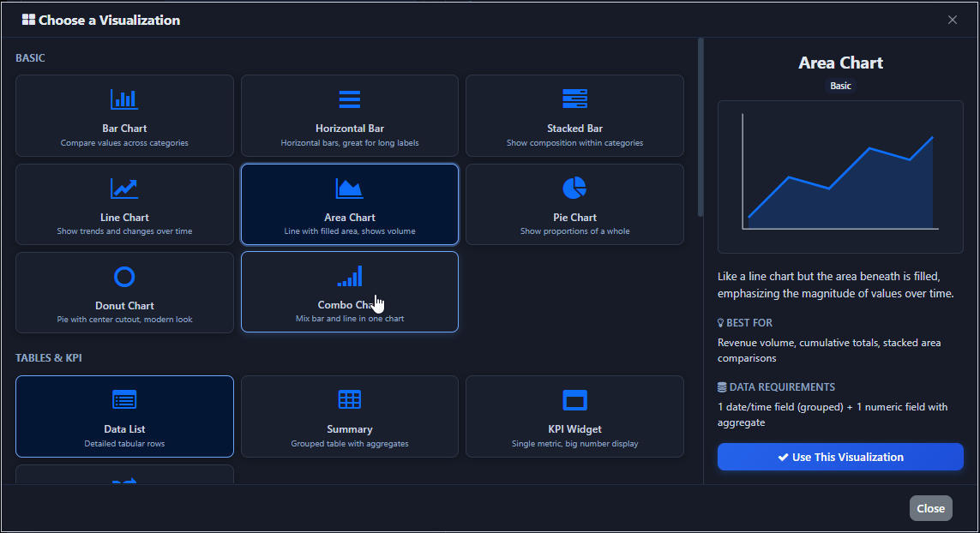Viewport: 980px width, 533px height.
Task: Click the 'Pie Chart' card title
Action: click(574, 218)
